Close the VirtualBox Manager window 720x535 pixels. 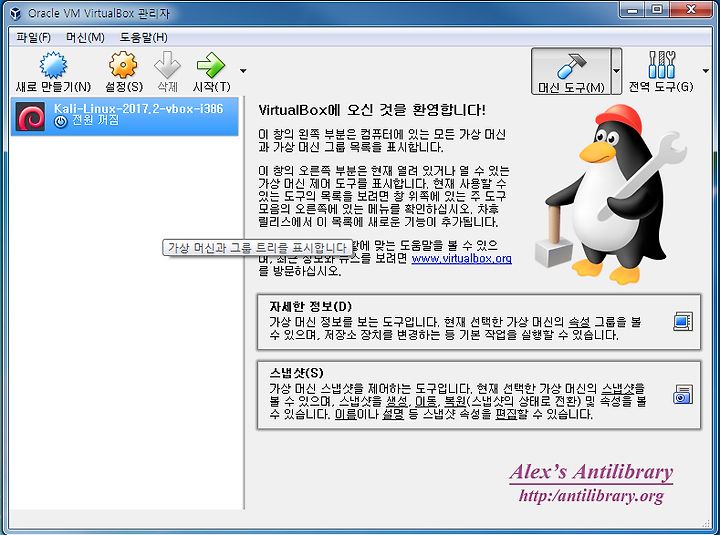coord(691,10)
